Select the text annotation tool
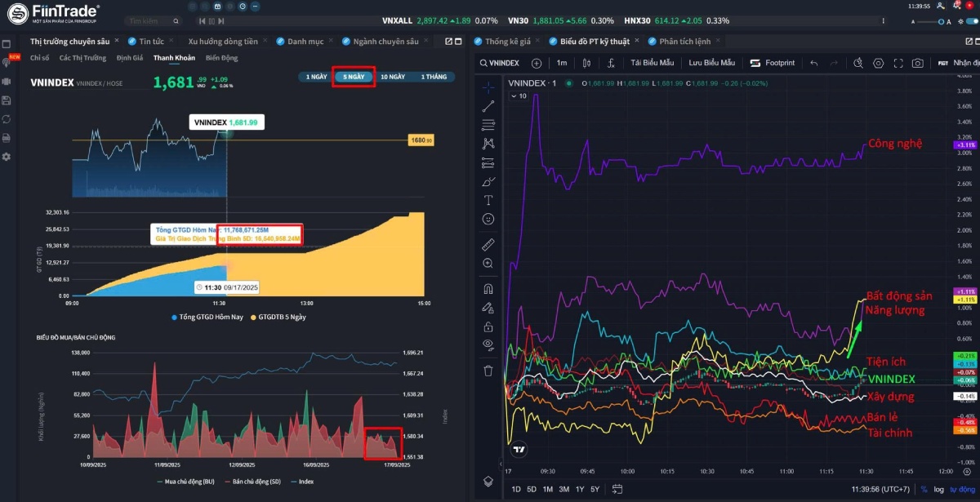980x502 pixels. [x=488, y=200]
